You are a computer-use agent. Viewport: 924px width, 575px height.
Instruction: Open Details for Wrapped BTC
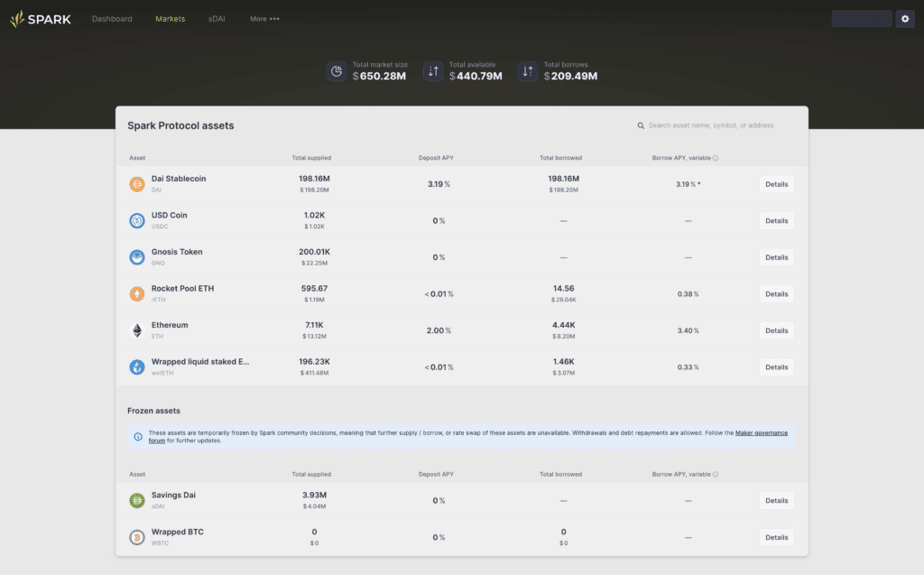776,537
